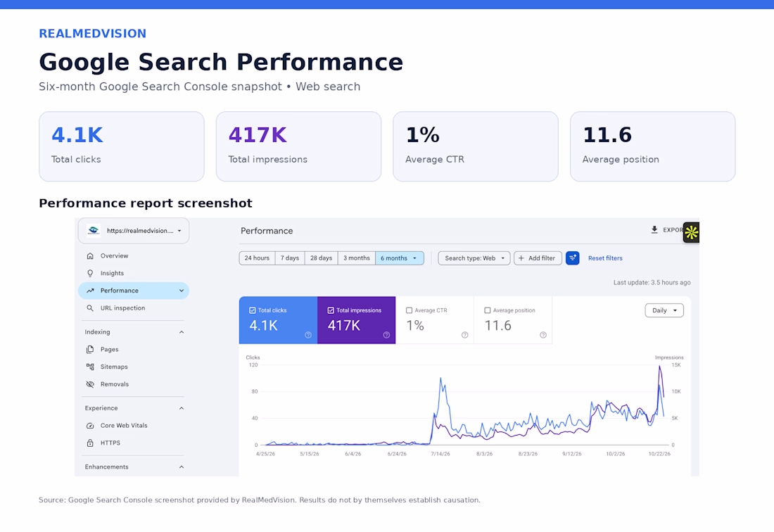This screenshot has height=532, width=774.
Task: Open the Search type: Web dropdown
Action: 474,258
